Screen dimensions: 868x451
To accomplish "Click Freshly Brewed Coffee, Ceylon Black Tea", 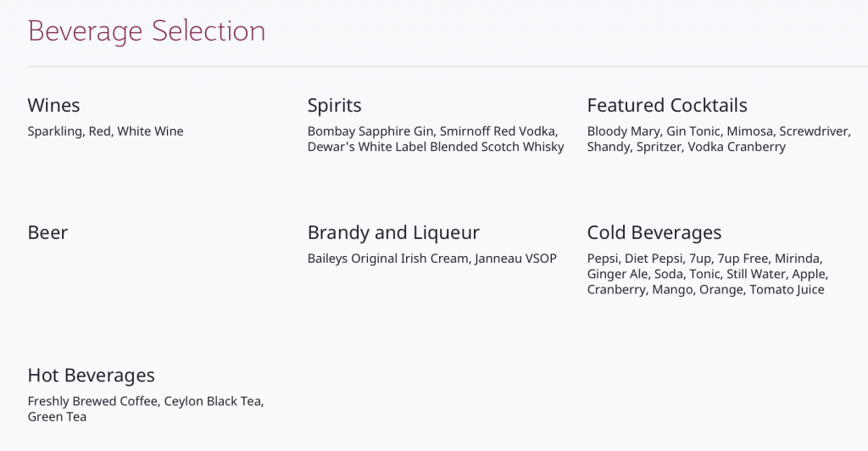I will (146, 401).
